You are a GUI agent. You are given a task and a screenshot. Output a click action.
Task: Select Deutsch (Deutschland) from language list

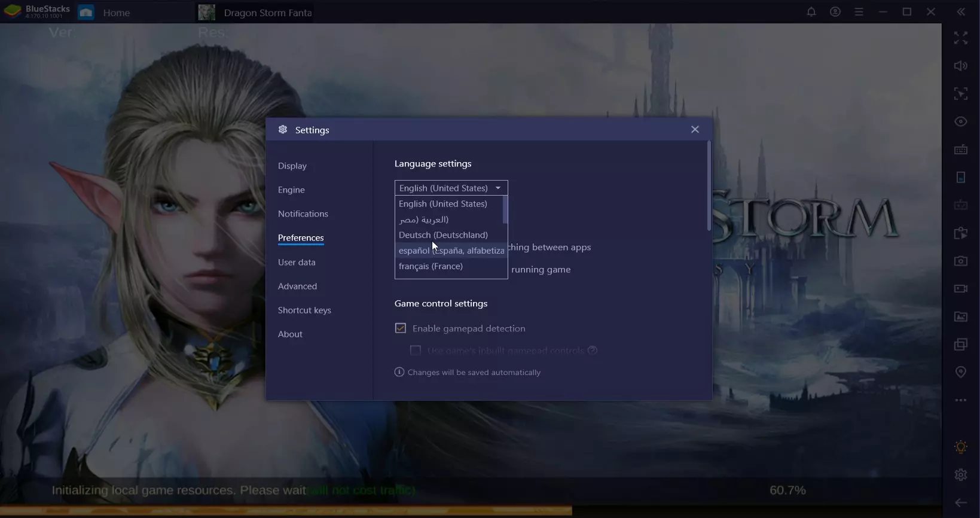click(443, 235)
